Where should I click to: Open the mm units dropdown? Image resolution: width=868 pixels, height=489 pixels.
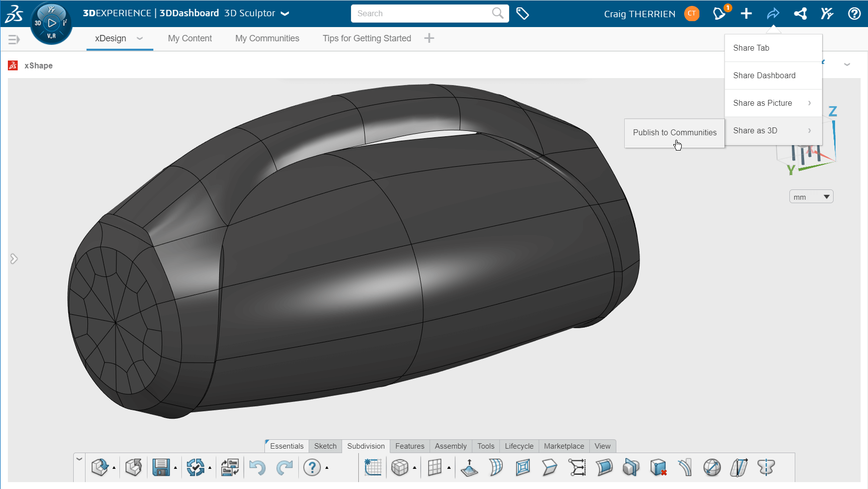coord(811,197)
